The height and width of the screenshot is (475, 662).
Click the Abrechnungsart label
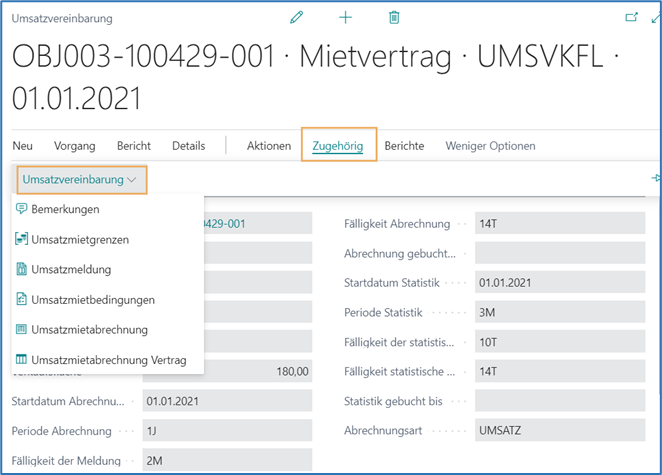coord(383,430)
